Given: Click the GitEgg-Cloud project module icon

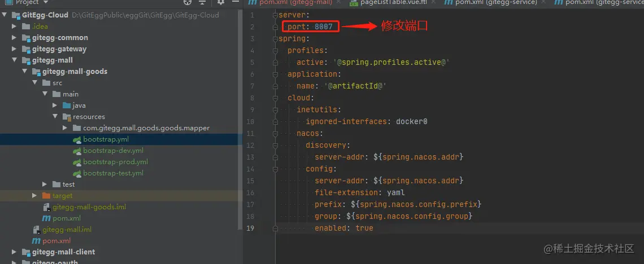Looking at the screenshot, I should pyautogui.click(x=16, y=15).
